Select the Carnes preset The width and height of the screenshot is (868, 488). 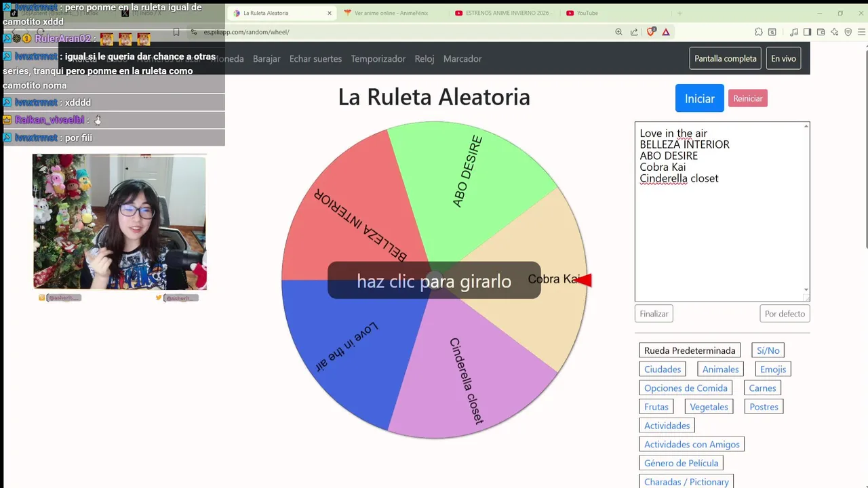762,388
